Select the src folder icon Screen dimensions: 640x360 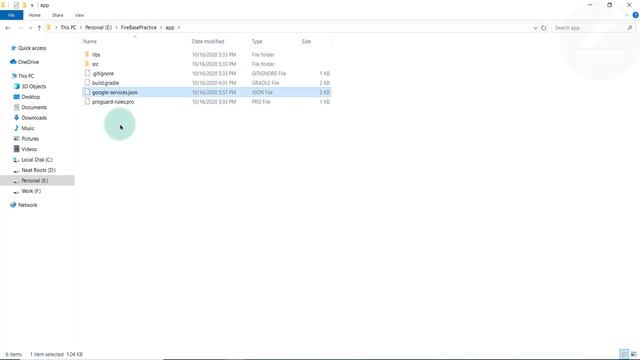(87, 64)
